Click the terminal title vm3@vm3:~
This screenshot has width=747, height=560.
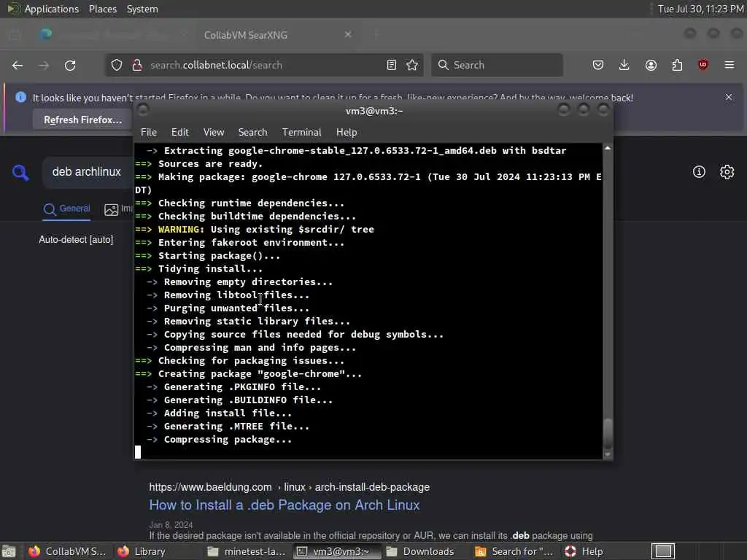tap(374, 111)
